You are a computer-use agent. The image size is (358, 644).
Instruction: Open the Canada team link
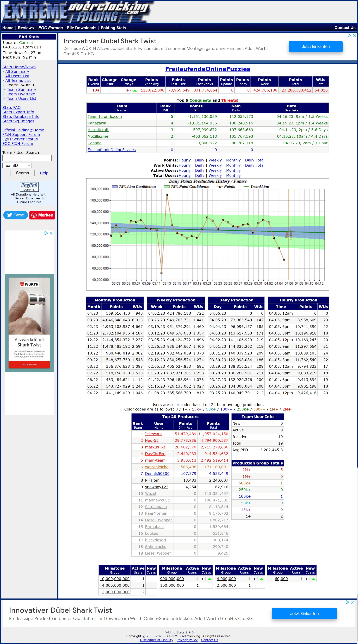tap(94, 143)
